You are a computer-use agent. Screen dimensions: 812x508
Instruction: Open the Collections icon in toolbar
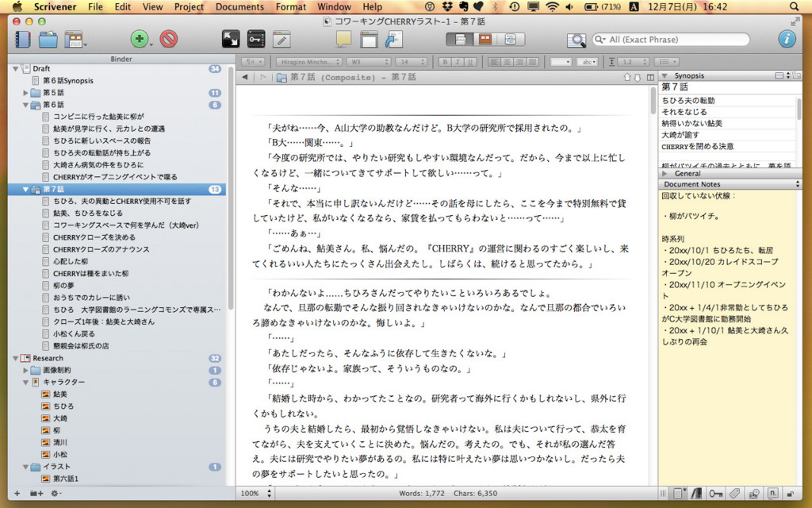(x=48, y=40)
